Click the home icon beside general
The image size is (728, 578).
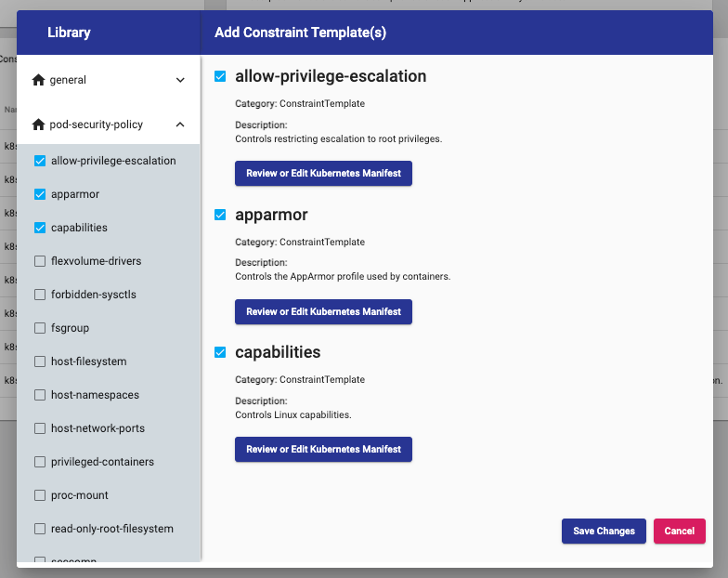click(38, 80)
